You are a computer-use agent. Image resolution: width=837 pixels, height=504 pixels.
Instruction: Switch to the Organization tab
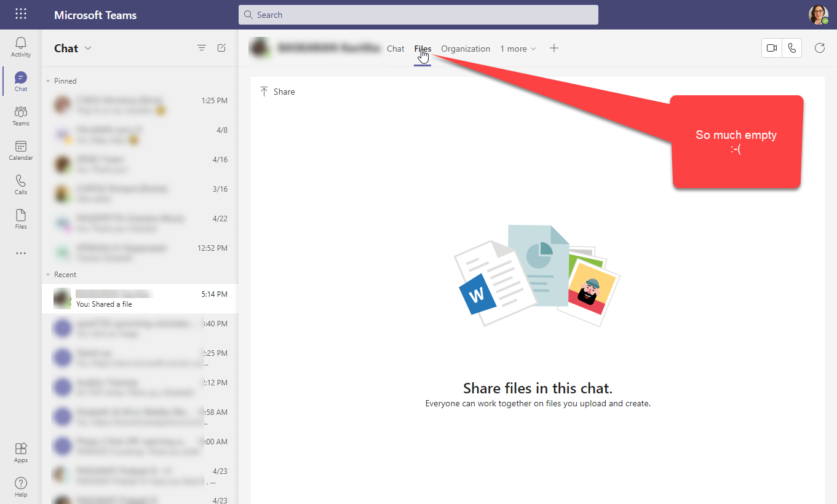(x=466, y=49)
